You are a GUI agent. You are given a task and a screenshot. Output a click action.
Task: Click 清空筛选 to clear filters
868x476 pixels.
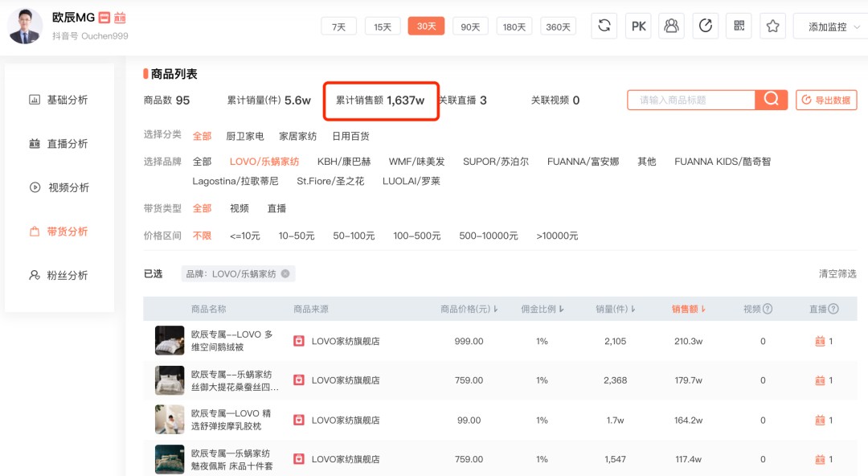(837, 273)
